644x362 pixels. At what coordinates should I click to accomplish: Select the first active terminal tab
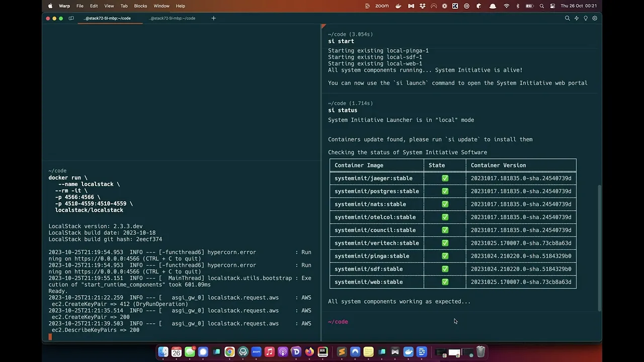107,18
